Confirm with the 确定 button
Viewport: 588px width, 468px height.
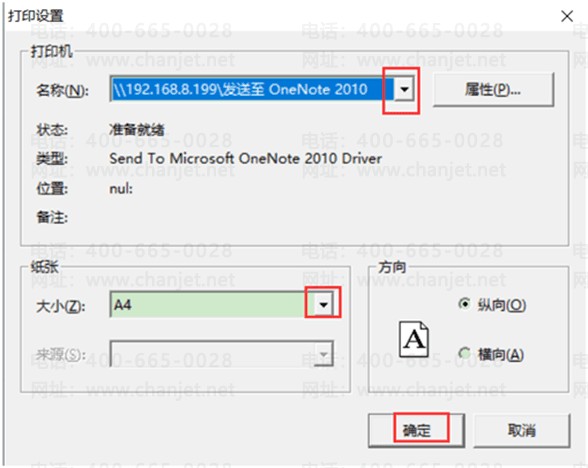coord(416,430)
